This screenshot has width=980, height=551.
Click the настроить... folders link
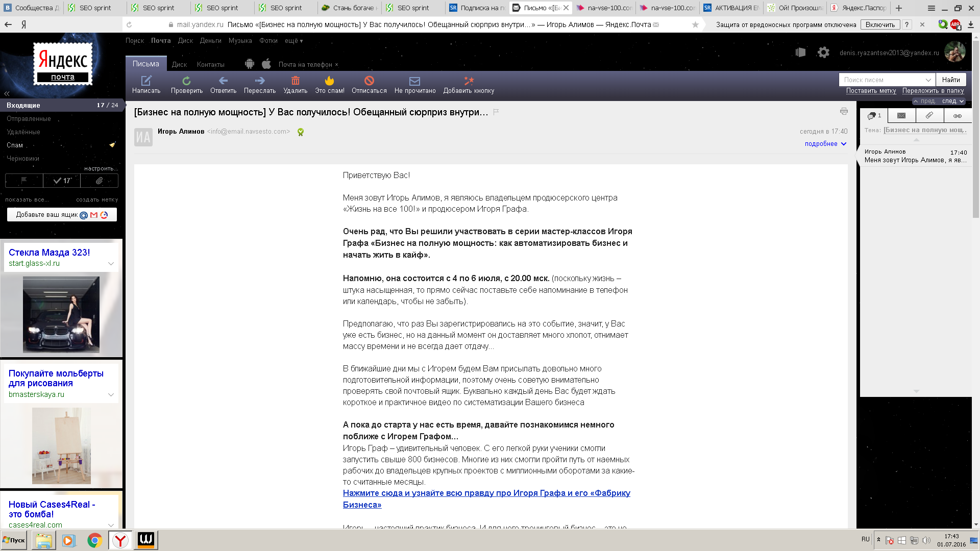[x=101, y=168]
